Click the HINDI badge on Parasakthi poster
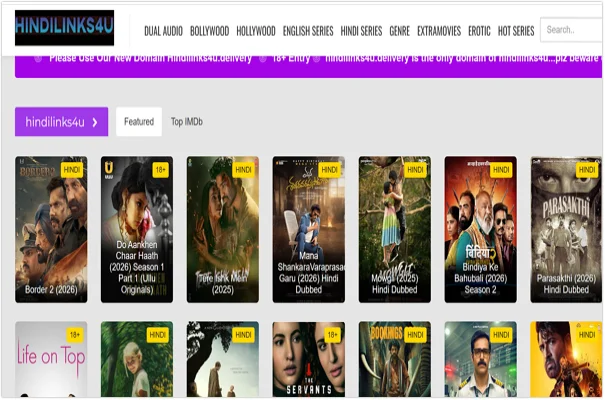 [587, 170]
